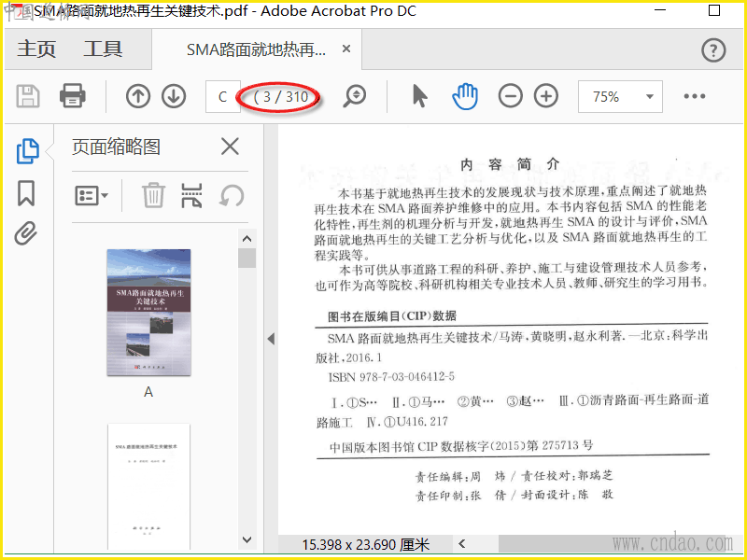Maximize the Acrobat window
The width and height of the screenshot is (747, 560).
coord(714,10)
